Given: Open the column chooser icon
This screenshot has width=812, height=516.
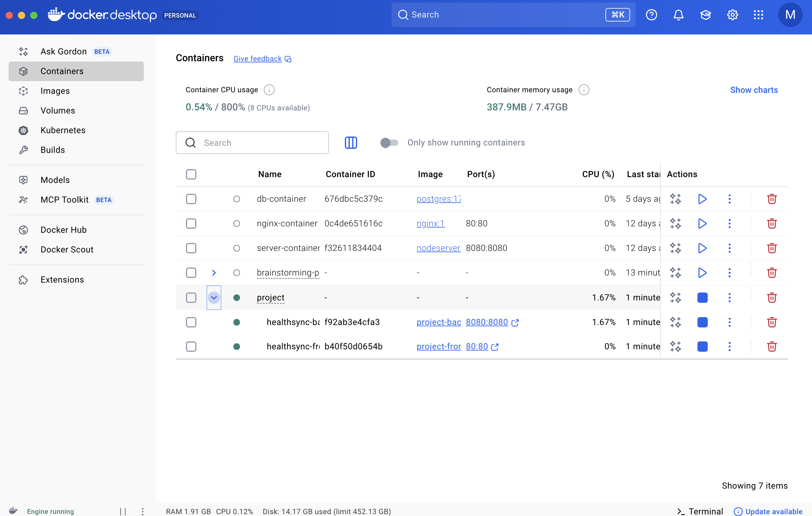Looking at the screenshot, I should point(351,142).
